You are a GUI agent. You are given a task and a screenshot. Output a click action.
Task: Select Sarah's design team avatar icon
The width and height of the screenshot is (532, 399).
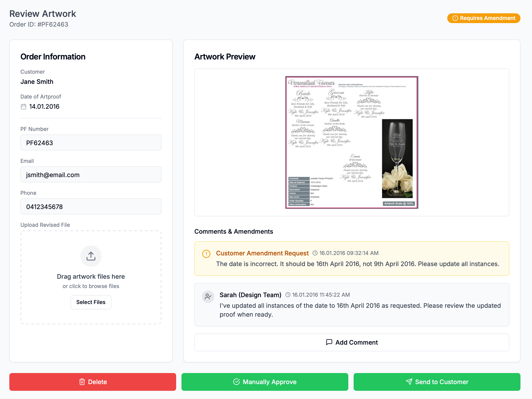coord(208,296)
